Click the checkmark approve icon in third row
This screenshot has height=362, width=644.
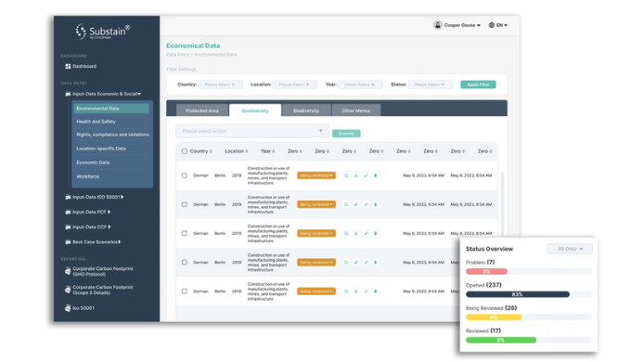coord(366,233)
